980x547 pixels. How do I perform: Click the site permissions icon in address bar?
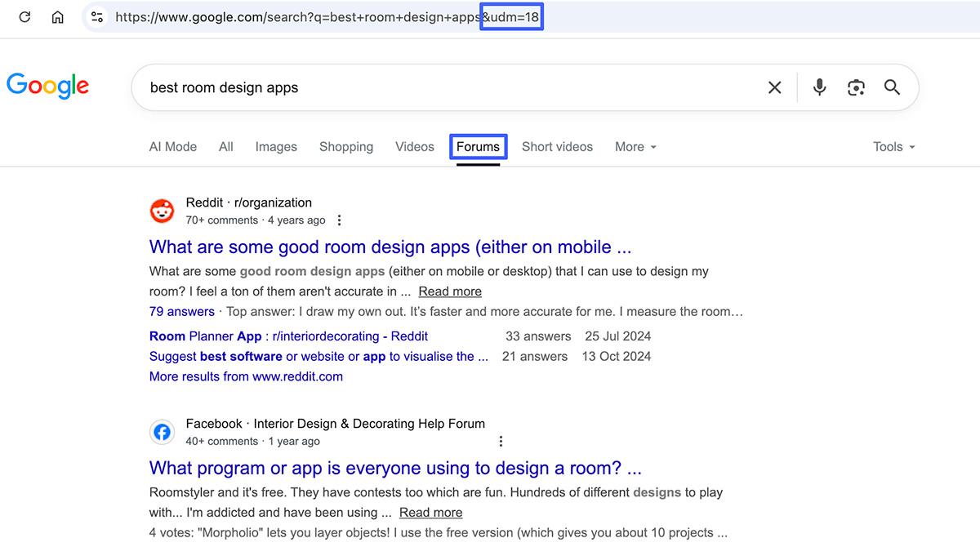click(x=97, y=16)
